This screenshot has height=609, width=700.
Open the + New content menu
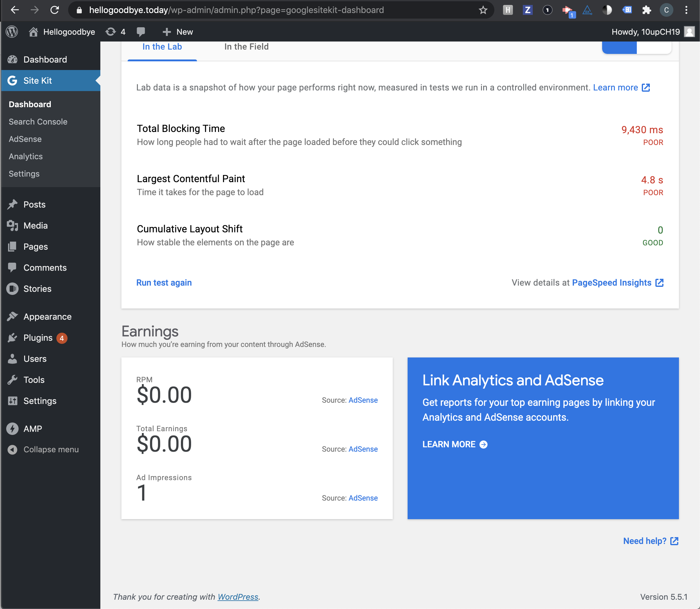coord(177,32)
